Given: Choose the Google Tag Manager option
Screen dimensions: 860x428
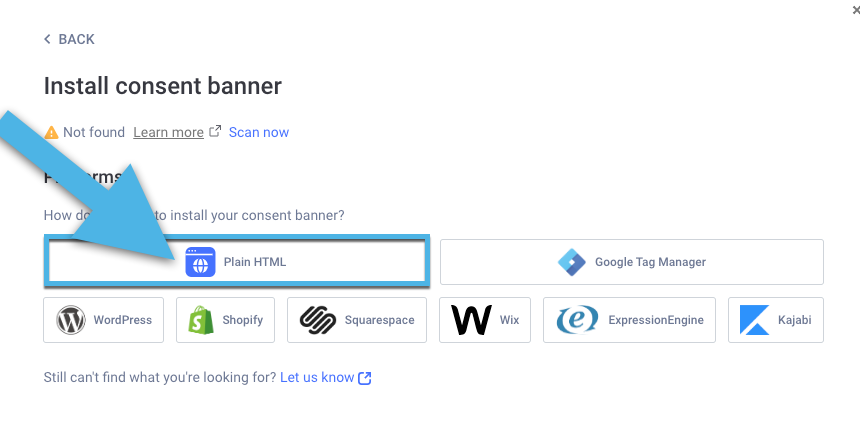Looking at the screenshot, I should point(632,262).
